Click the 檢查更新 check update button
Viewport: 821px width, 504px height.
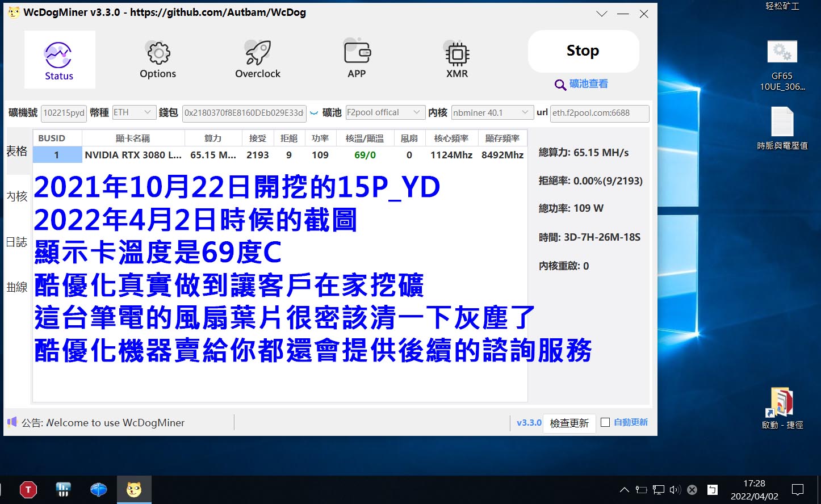click(569, 423)
